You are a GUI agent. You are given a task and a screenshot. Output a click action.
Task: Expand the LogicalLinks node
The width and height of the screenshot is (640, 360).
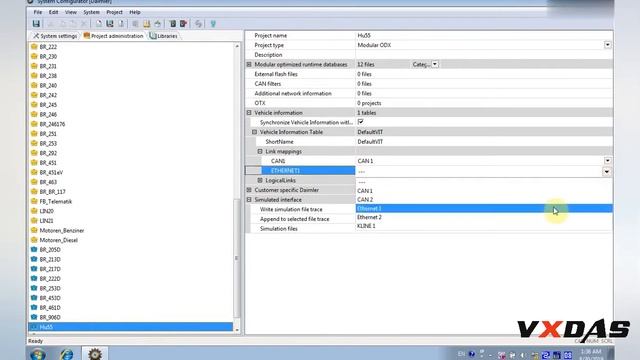pos(260,180)
